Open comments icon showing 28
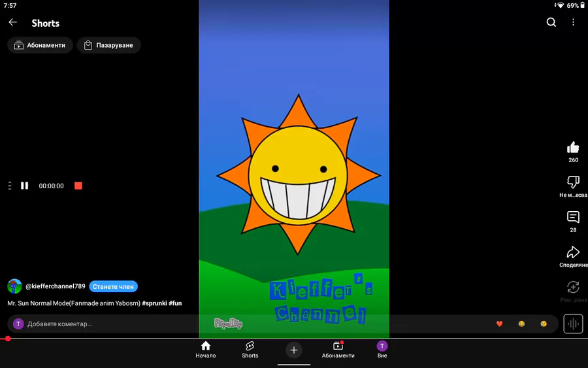 pos(573,217)
